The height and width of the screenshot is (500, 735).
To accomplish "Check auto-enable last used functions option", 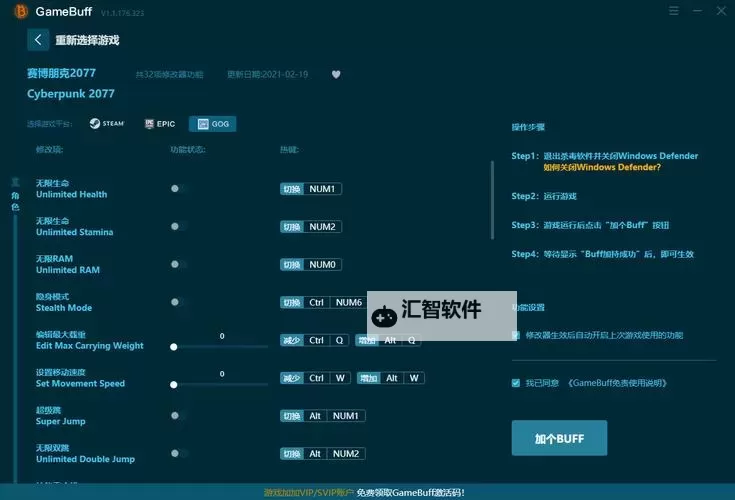I will 516,335.
